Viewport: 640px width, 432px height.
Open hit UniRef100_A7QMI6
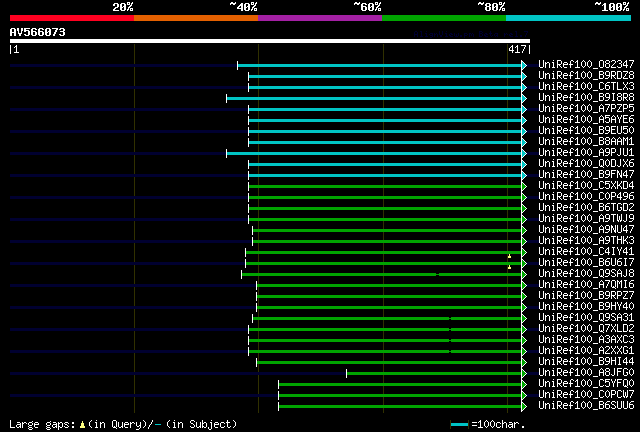[x=586, y=285]
